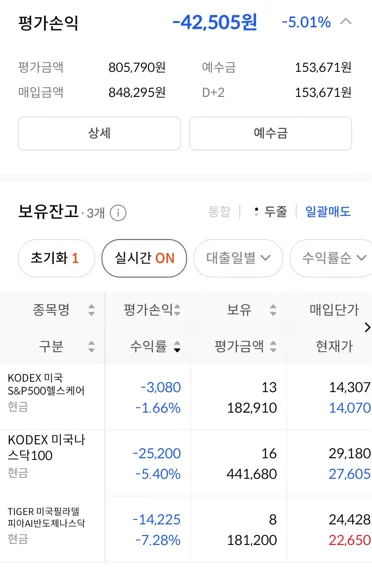Open the TIGER 미국필라델피아AI반도체나스닥 row
372x568 pixels.
pyautogui.click(x=186, y=529)
